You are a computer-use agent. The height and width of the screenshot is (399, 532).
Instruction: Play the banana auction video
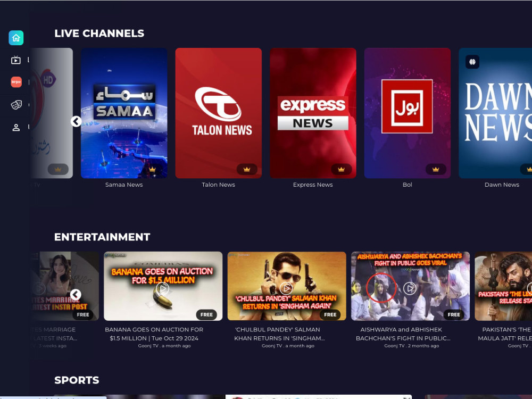[162, 289]
